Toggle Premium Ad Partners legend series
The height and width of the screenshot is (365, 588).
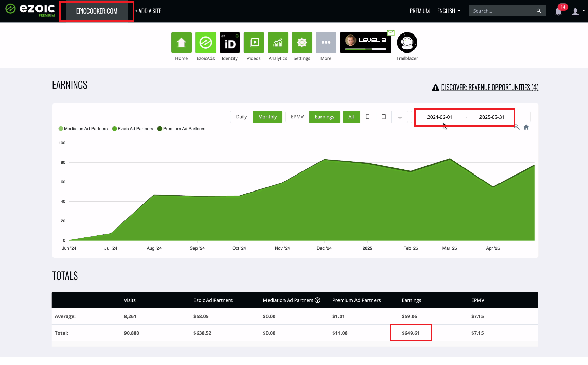182,129
